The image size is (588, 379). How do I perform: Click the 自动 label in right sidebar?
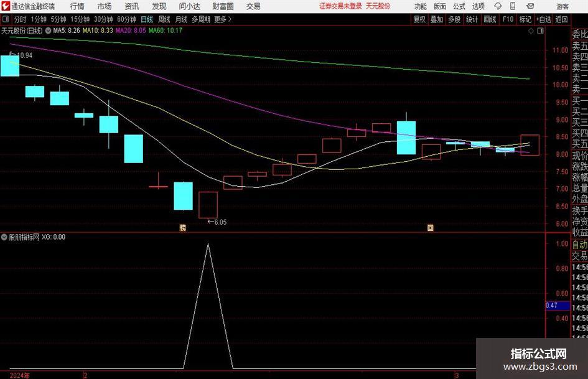[x=580, y=245]
